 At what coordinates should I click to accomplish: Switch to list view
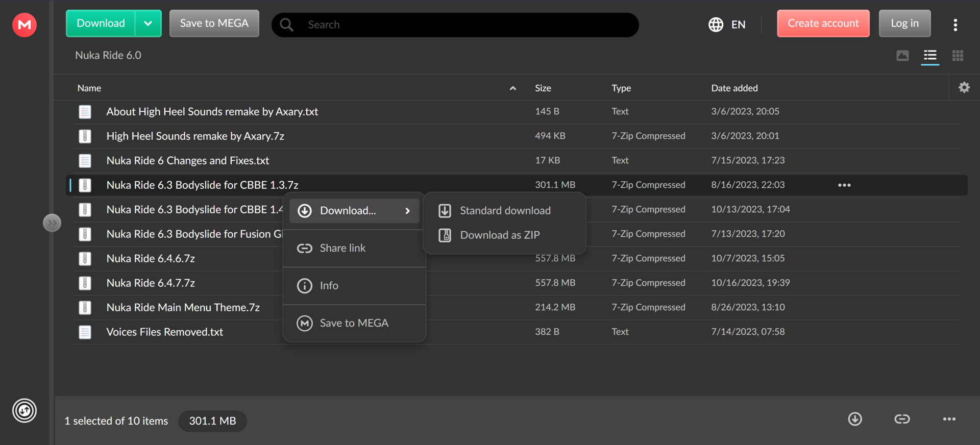[930, 55]
